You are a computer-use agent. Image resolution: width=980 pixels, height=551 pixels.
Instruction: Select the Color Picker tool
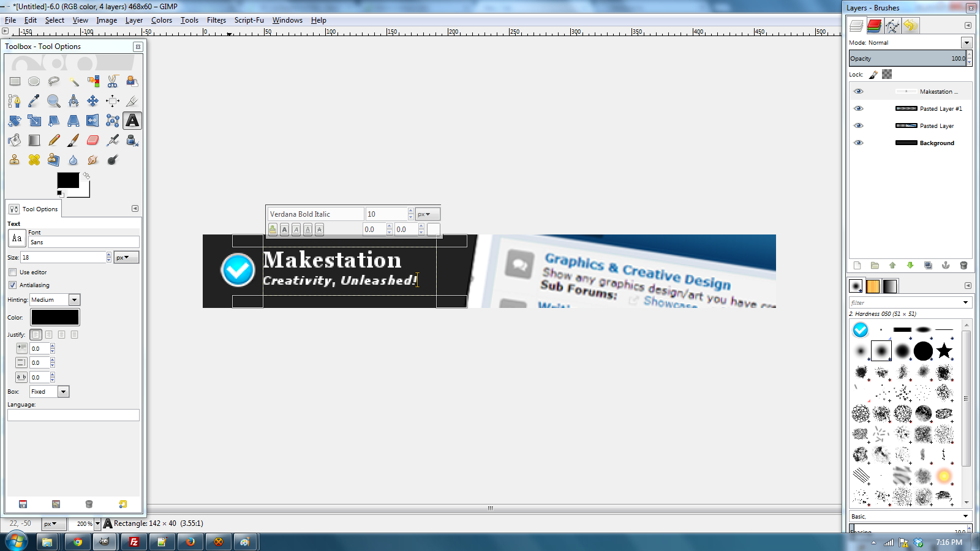34,101
